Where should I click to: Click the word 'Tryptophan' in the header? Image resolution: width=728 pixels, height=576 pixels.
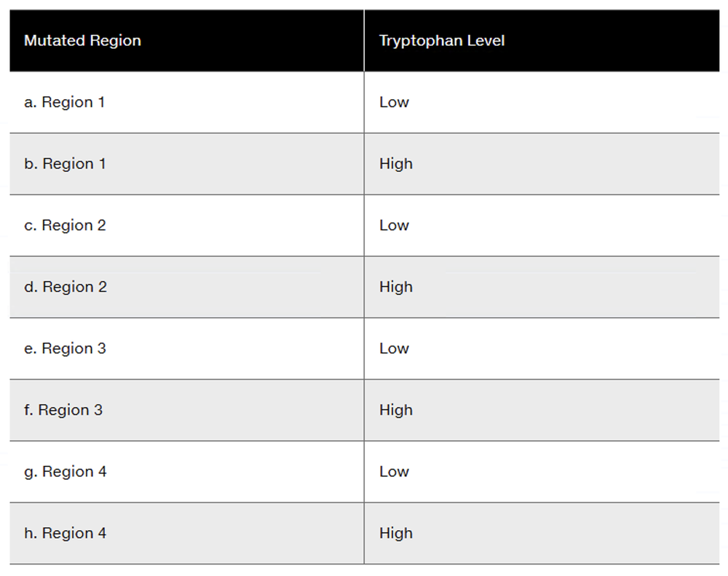[x=419, y=41]
